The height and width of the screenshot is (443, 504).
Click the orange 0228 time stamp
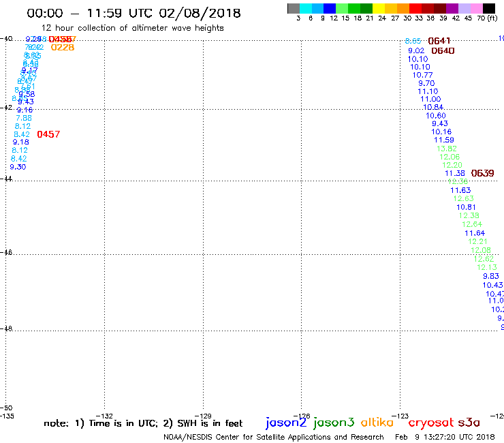pos(63,47)
